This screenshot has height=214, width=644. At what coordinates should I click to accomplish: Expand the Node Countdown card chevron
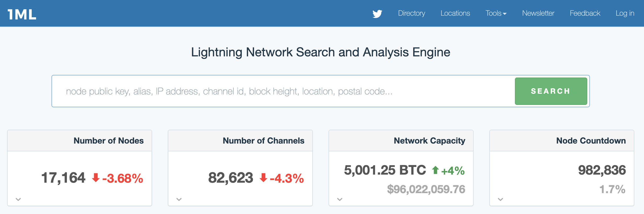(501, 199)
